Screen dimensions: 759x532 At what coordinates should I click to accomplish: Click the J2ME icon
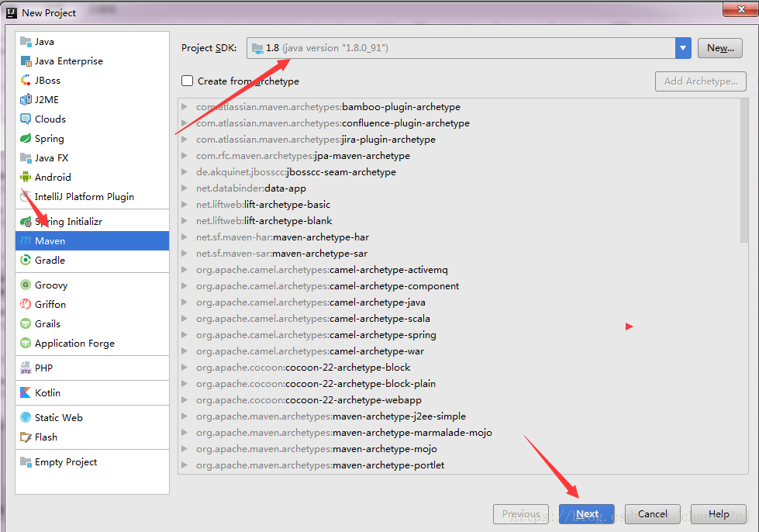coord(26,100)
